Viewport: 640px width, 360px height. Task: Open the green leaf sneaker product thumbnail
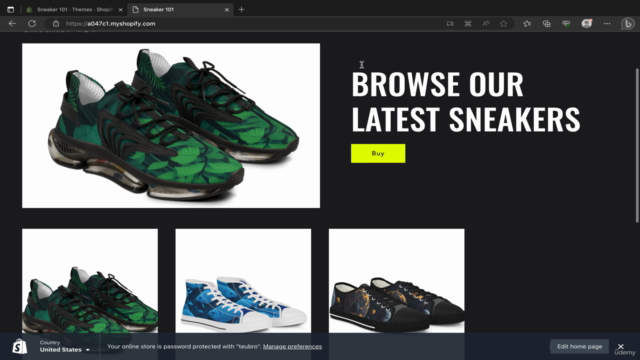point(90,281)
